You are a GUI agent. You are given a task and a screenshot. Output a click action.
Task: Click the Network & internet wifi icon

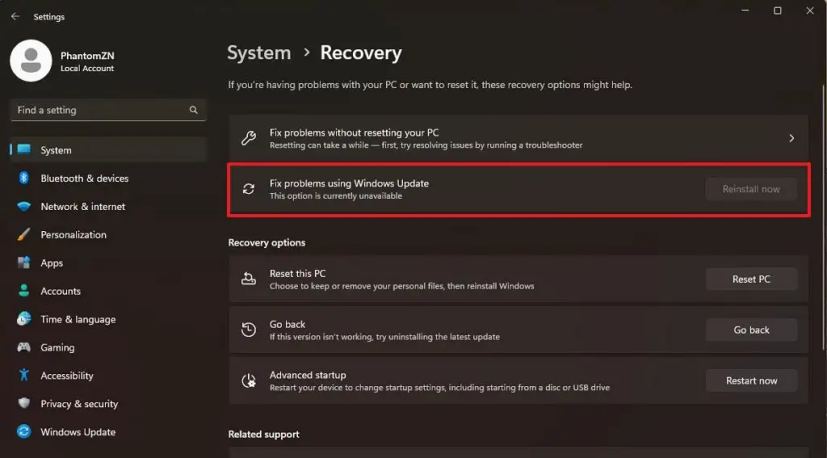point(24,207)
